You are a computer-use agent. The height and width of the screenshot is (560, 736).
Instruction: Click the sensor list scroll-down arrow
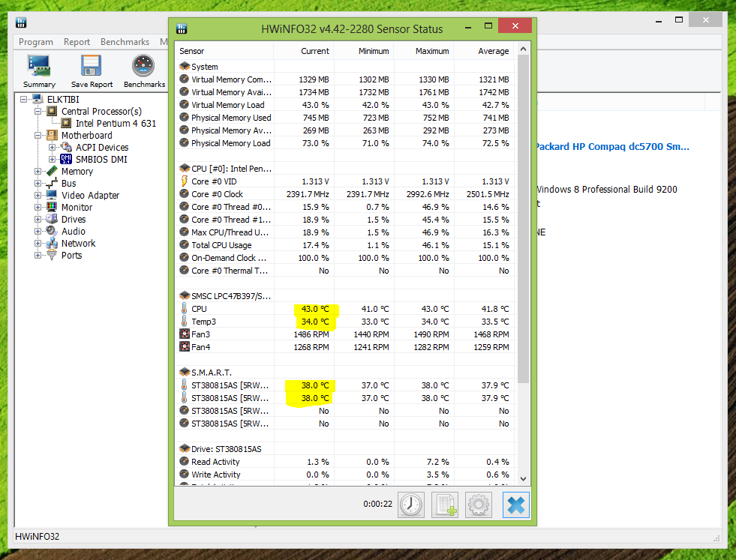[524, 478]
